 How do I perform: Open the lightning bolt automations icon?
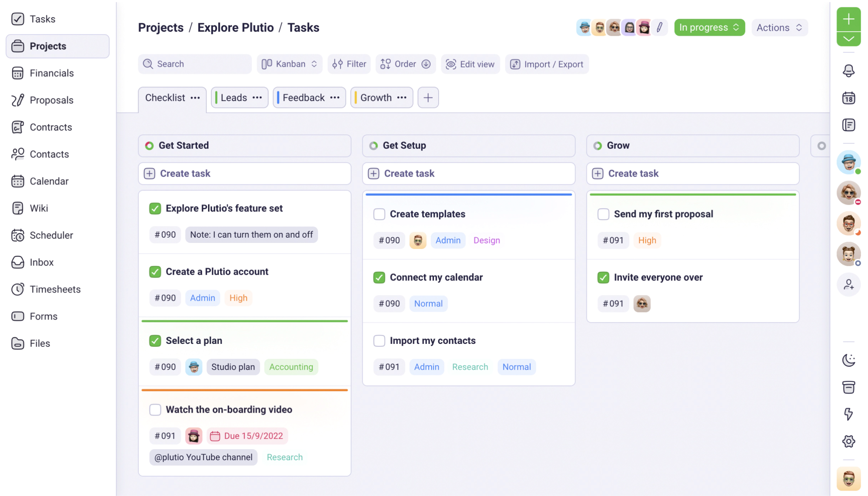point(848,414)
